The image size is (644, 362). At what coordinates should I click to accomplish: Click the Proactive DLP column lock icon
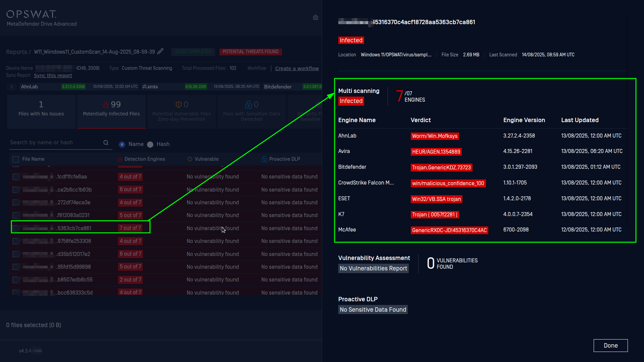(x=264, y=159)
